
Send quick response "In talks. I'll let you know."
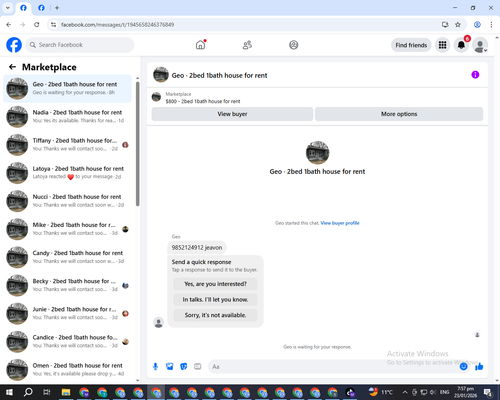click(x=215, y=300)
